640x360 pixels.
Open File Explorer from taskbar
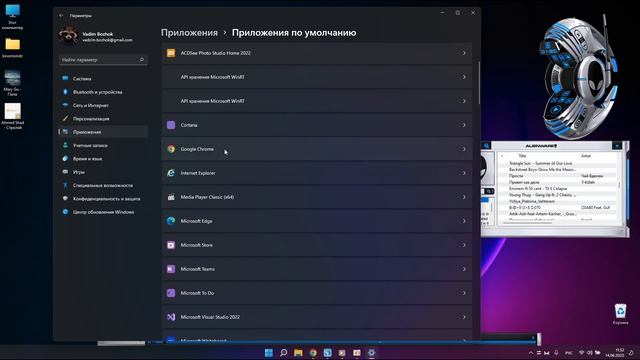pos(298,353)
